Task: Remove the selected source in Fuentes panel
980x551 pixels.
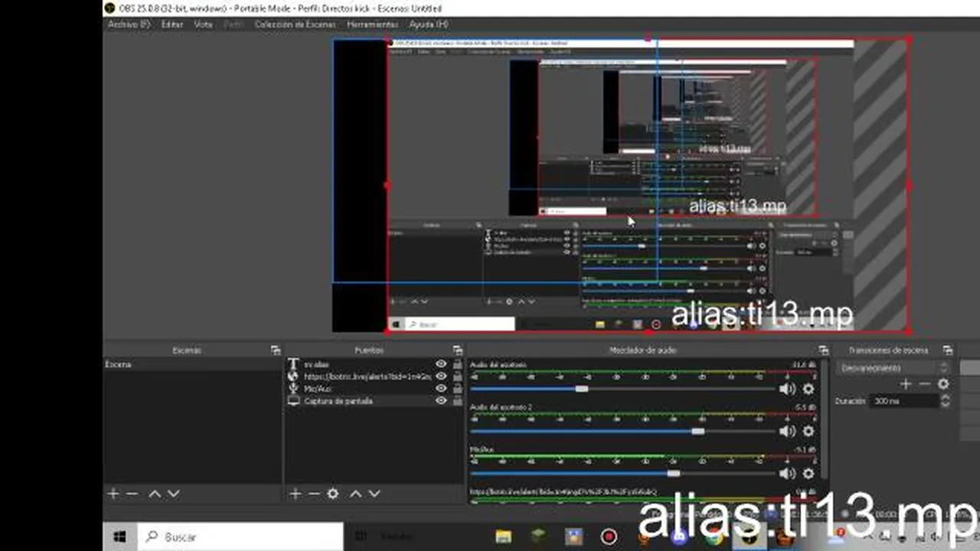Action: 314,494
